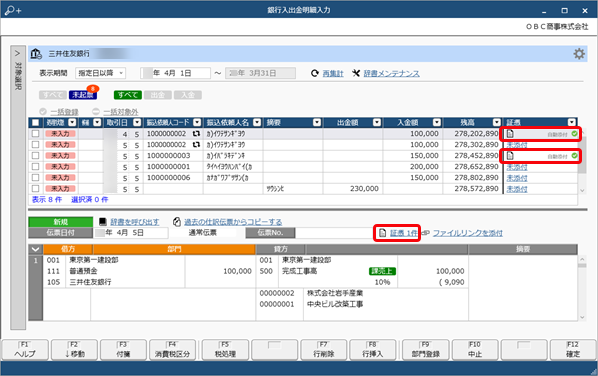Viewport: 598px width, 376px height.
Task: Click the F10 中止 function button
Action: pos(475,350)
